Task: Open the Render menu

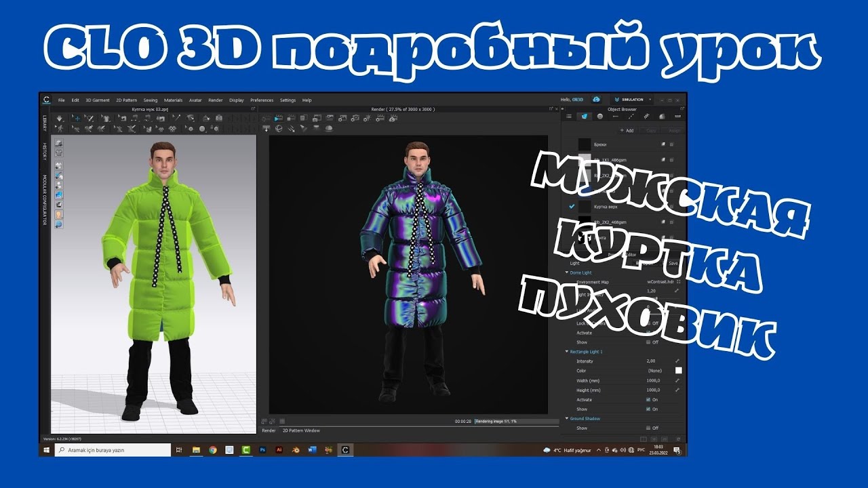Action: 215,100
